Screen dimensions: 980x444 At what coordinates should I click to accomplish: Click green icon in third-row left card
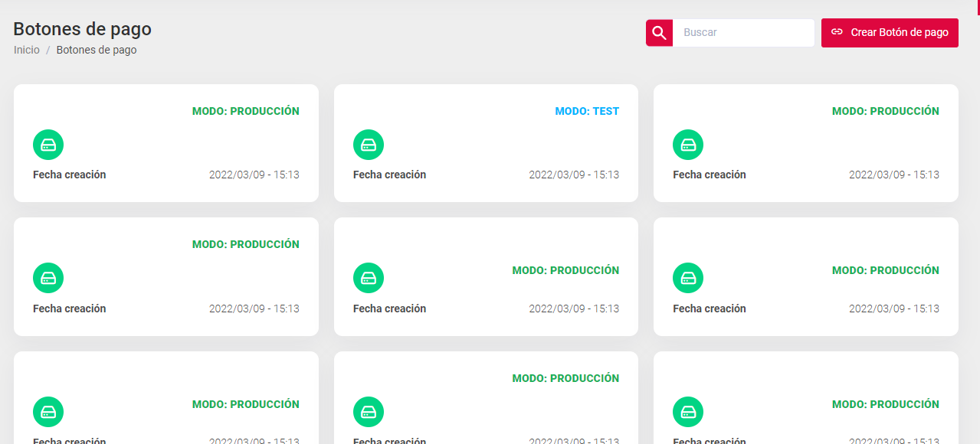48,412
